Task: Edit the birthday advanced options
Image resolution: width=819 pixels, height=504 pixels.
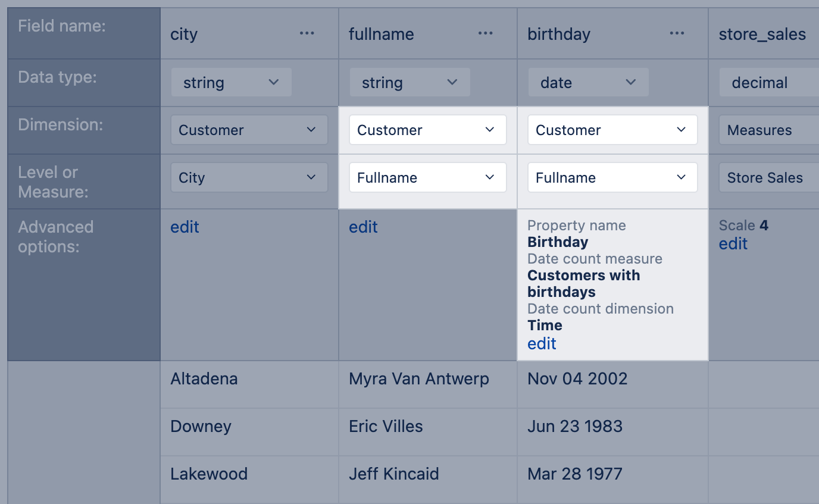Action: coord(542,343)
